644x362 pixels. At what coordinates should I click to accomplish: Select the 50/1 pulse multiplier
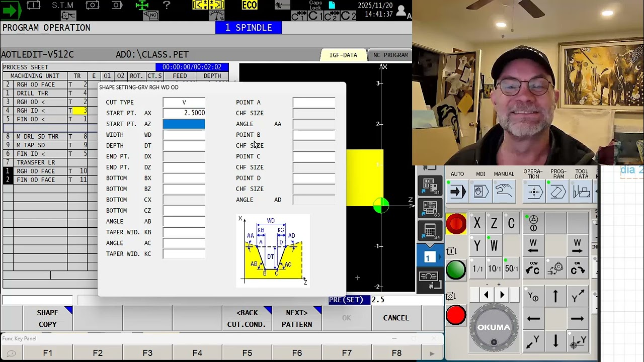click(x=511, y=268)
